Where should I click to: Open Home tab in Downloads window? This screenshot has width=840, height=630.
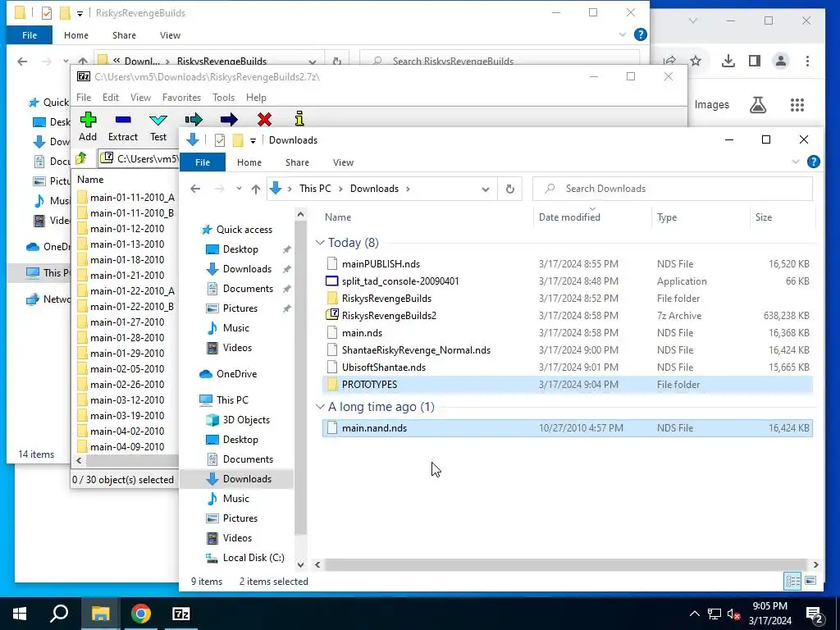[249, 162]
